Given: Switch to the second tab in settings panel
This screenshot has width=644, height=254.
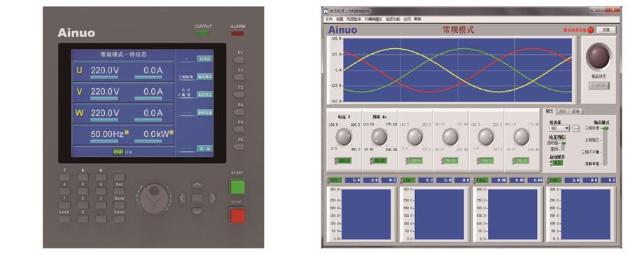Looking at the screenshot, I should pyautogui.click(x=563, y=111).
